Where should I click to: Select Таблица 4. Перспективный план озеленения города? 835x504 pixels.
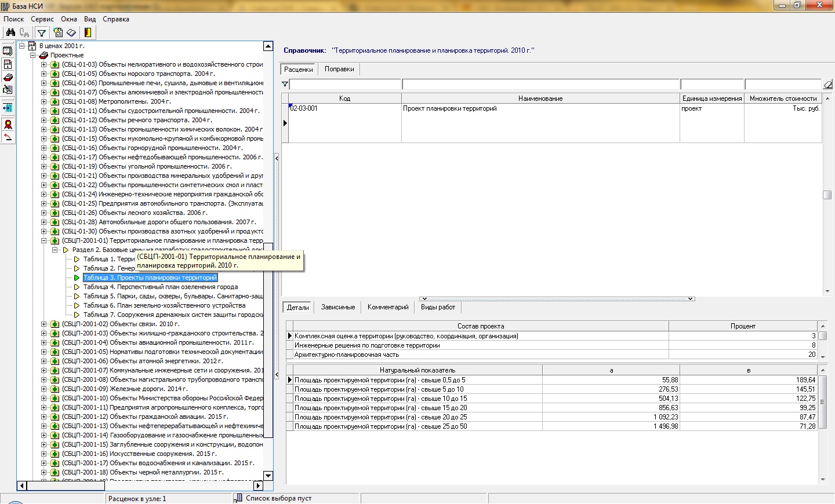tap(160, 287)
